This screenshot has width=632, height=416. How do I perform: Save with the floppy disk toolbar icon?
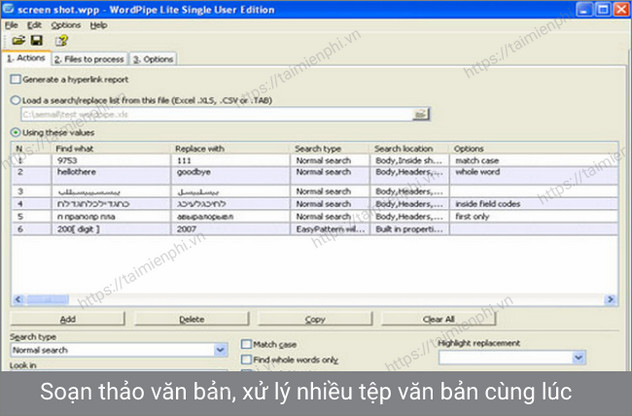pyautogui.click(x=37, y=40)
